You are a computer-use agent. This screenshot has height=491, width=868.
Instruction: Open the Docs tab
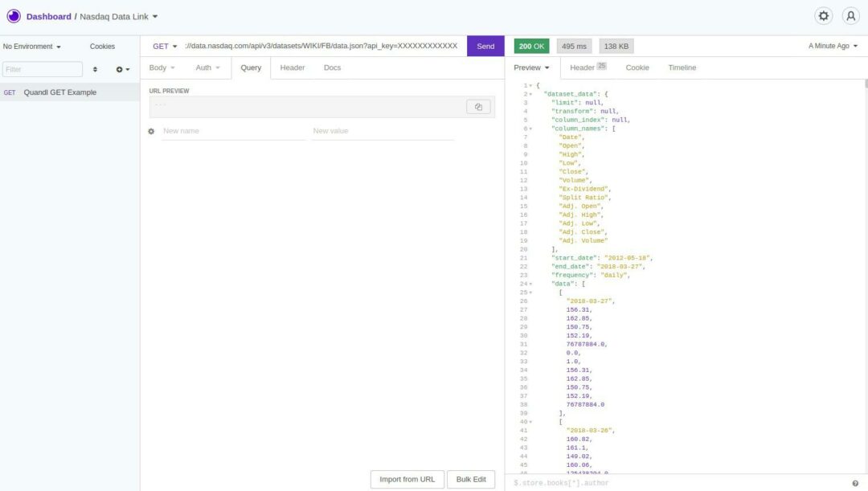[334, 68]
